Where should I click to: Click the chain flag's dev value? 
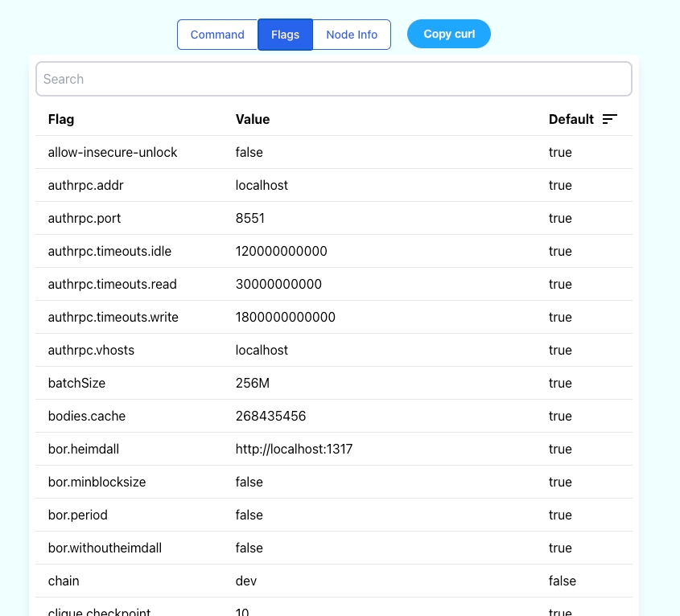[246, 581]
